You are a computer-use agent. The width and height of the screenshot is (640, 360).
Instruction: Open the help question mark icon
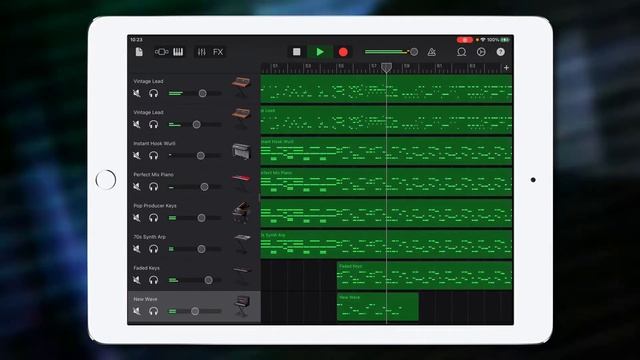coord(501,52)
